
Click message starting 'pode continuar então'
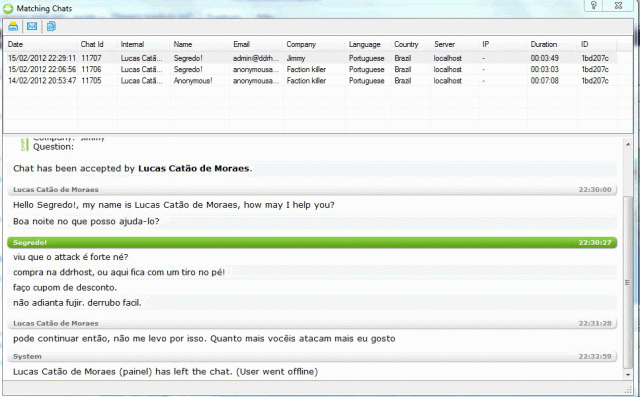[204, 339]
